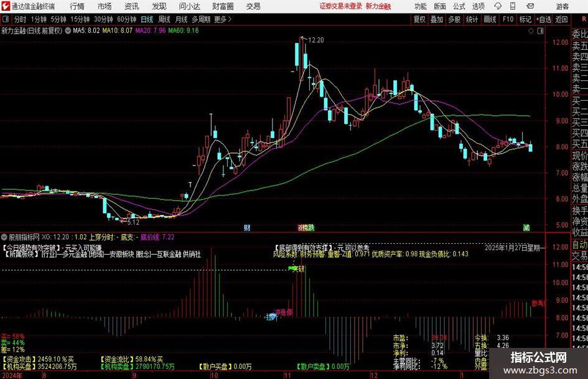Image resolution: width=588 pixels, height=379 pixels.
Task: Open the 交易 trading menu
Action: 253,6
